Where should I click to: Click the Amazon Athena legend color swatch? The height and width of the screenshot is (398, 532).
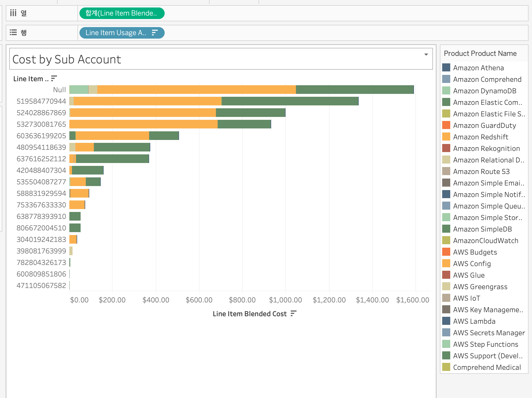click(446, 68)
